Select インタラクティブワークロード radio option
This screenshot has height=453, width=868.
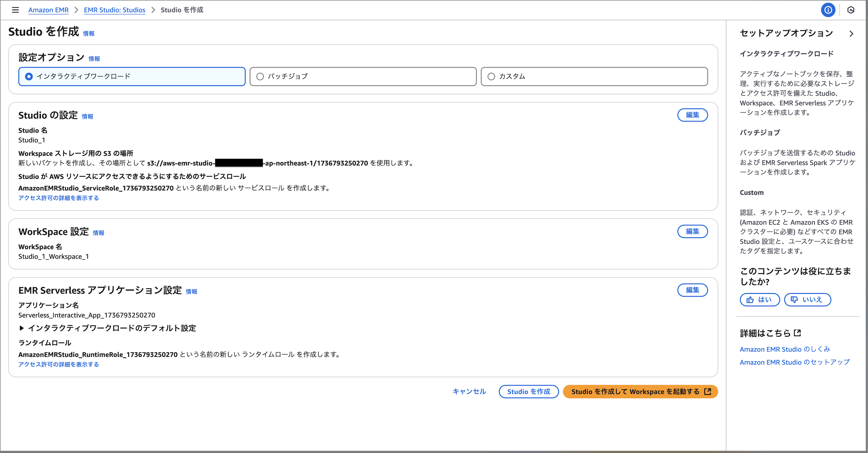point(132,77)
